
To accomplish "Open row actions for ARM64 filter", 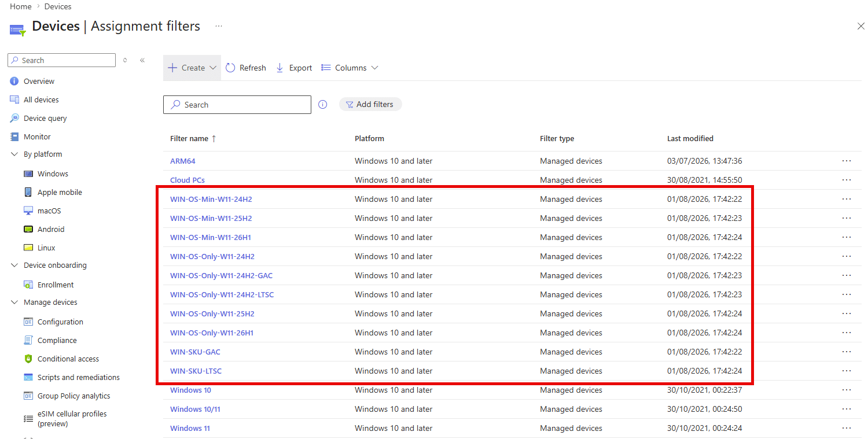I will click(847, 161).
